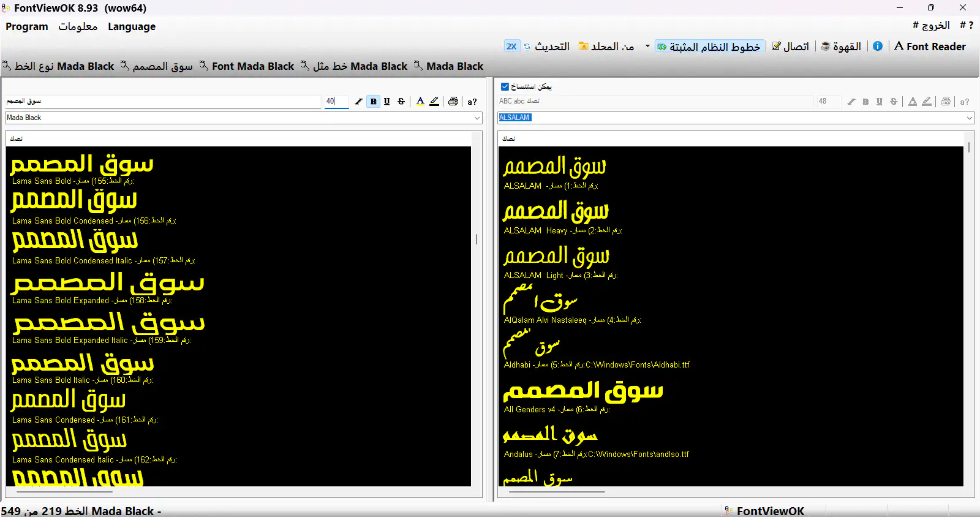Open left pane background highlight color
The height and width of the screenshot is (517, 980).
coord(434,102)
